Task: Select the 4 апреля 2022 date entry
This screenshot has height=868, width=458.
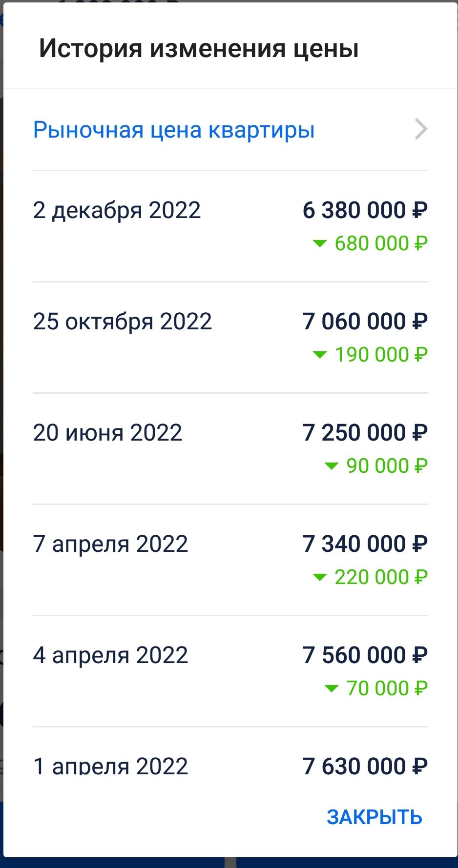Action: [110, 656]
